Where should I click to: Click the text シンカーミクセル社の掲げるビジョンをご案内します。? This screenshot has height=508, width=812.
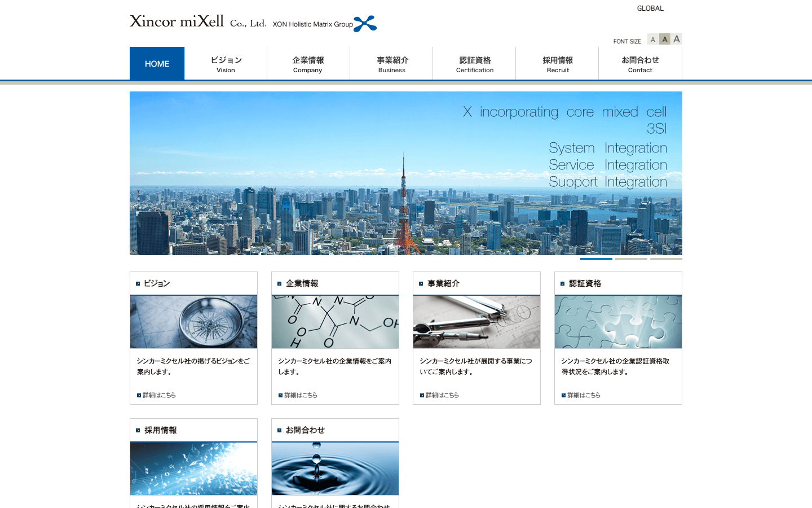(193, 366)
